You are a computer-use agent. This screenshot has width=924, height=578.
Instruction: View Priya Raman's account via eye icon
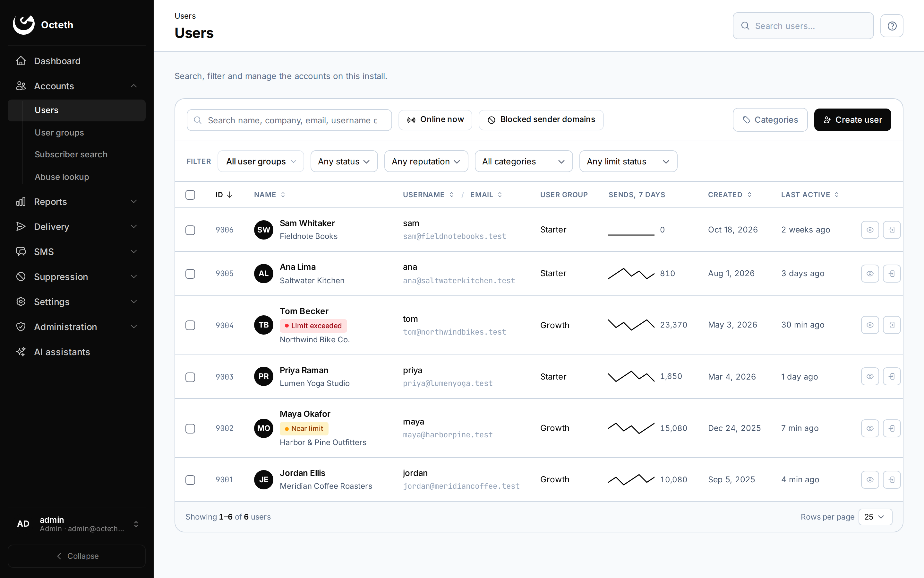pos(870,377)
